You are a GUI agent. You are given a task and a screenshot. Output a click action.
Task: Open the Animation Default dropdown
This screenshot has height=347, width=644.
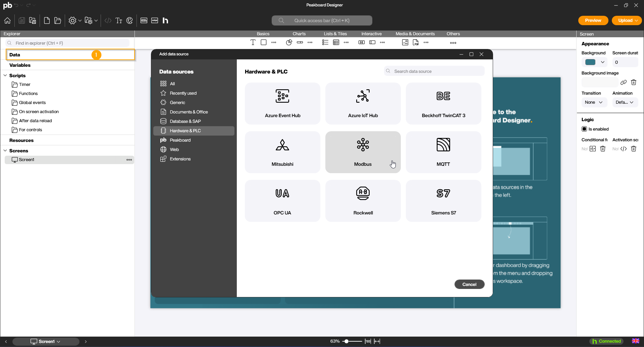[x=625, y=102]
